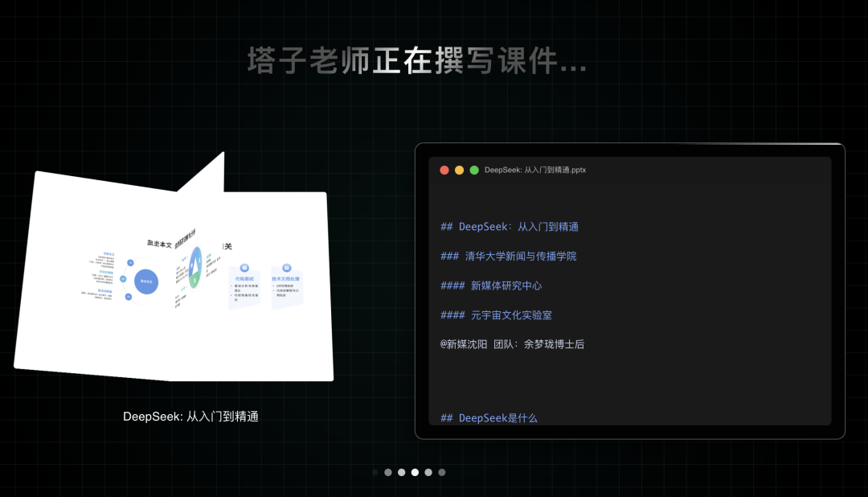Click the line "#### 新媒体研究中心"

pyautogui.click(x=491, y=285)
